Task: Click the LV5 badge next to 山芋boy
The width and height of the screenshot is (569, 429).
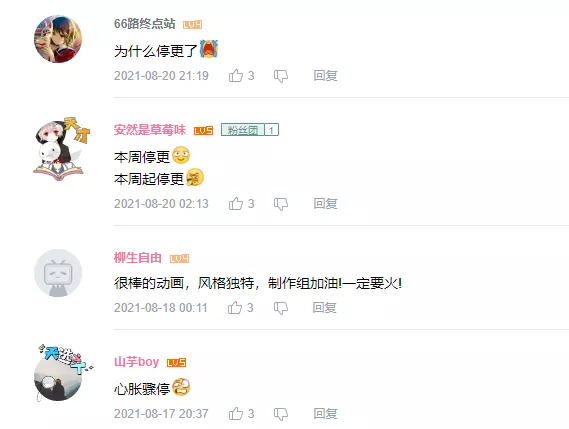Action: pos(176,363)
